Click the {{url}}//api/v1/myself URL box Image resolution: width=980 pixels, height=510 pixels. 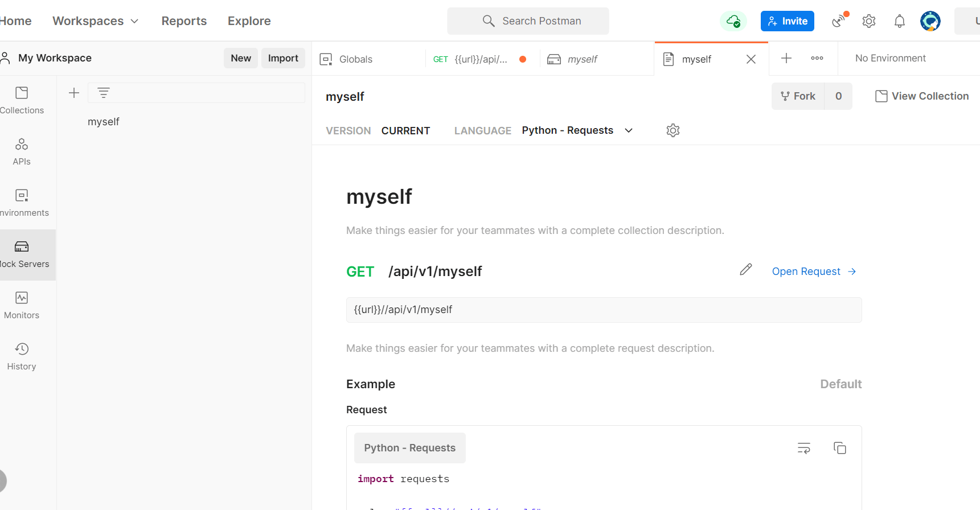pyautogui.click(x=604, y=310)
